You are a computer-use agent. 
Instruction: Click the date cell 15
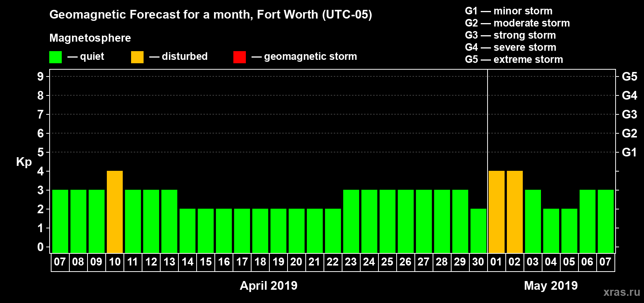(x=206, y=262)
